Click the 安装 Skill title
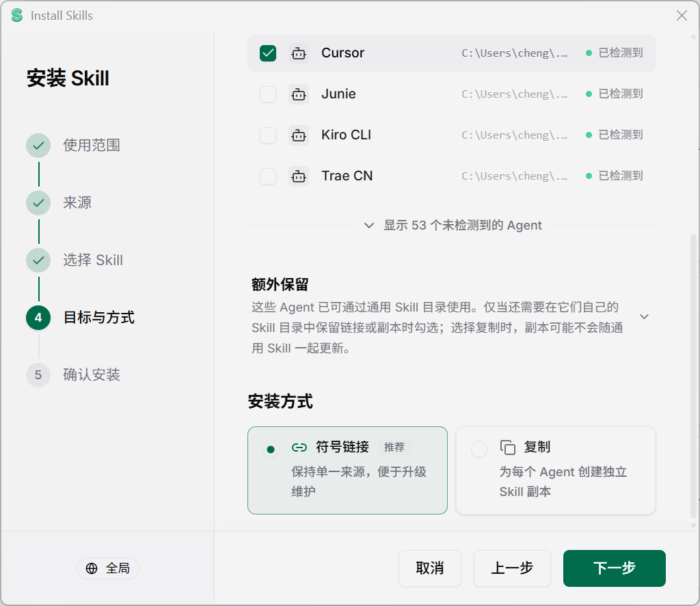The height and width of the screenshot is (606, 700). [68, 79]
